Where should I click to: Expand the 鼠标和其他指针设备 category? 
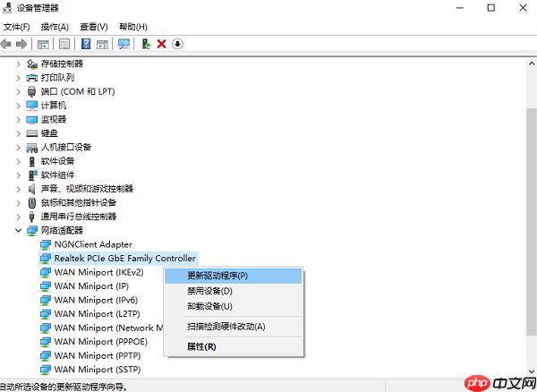tap(19, 203)
